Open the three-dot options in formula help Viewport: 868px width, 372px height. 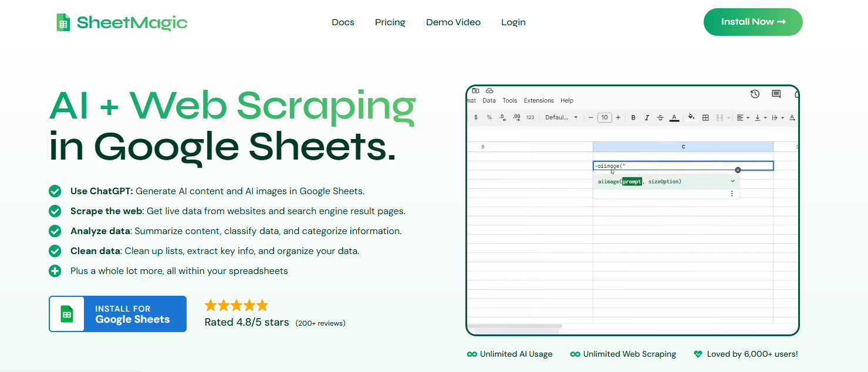coord(732,194)
